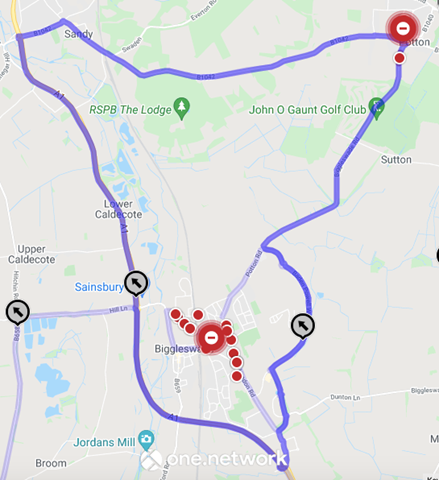Select the RSPB The Lodge tree pin
Viewport: 439px width, 480px height.
point(182,108)
